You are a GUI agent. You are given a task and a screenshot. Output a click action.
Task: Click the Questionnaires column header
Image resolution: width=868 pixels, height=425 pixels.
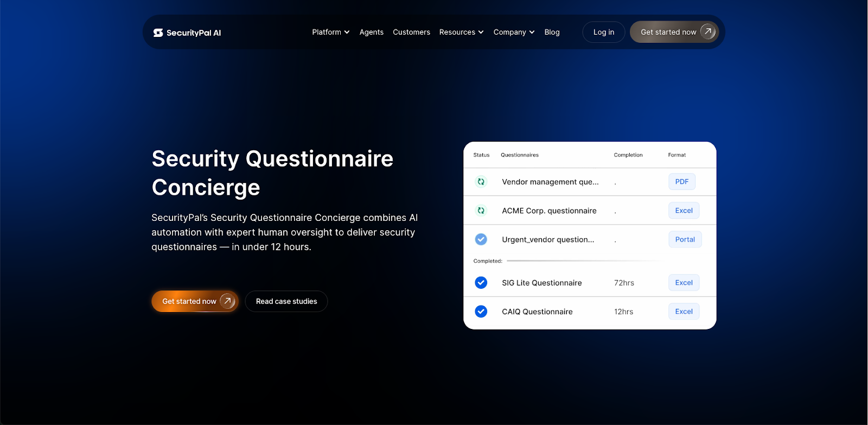pyautogui.click(x=520, y=155)
